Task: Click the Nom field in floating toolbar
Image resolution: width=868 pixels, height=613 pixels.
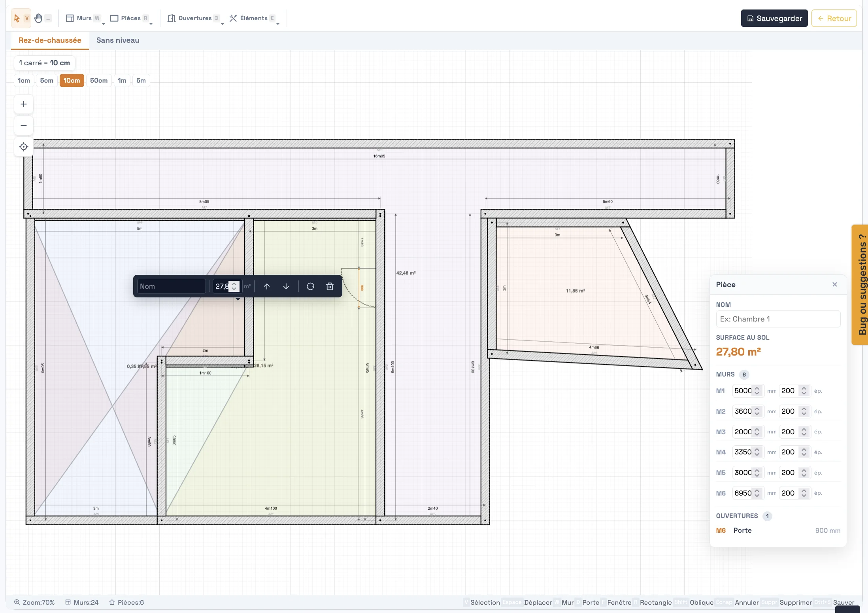Action: click(x=171, y=286)
